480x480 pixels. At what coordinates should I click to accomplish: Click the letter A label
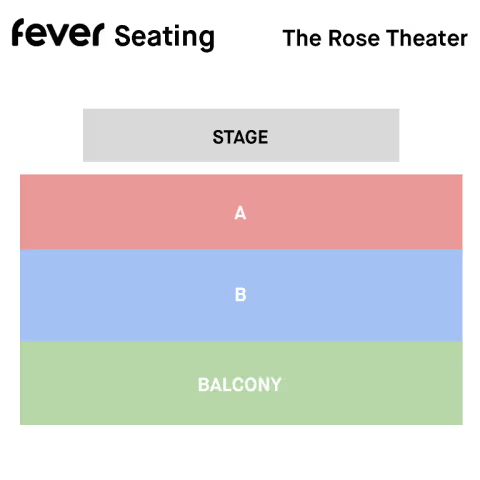click(240, 213)
